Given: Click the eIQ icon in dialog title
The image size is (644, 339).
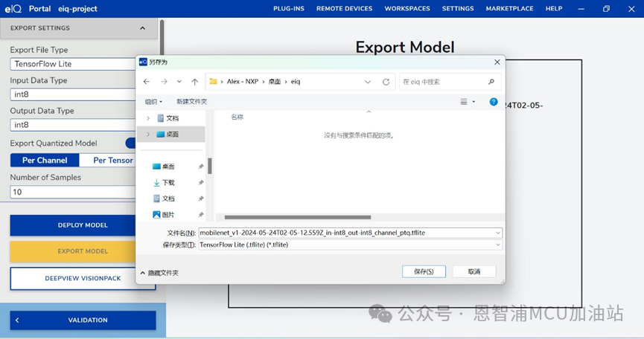Looking at the screenshot, I should point(143,62).
